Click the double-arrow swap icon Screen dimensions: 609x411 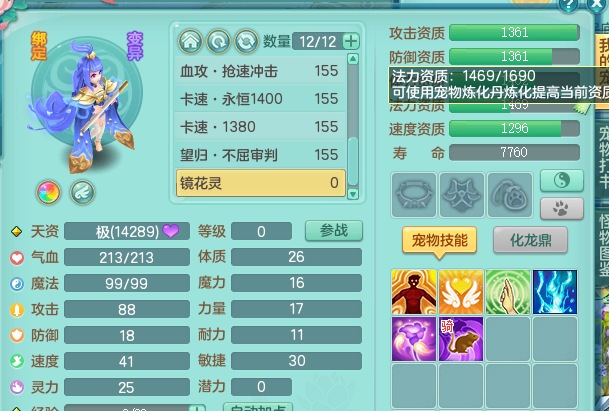(x=246, y=41)
